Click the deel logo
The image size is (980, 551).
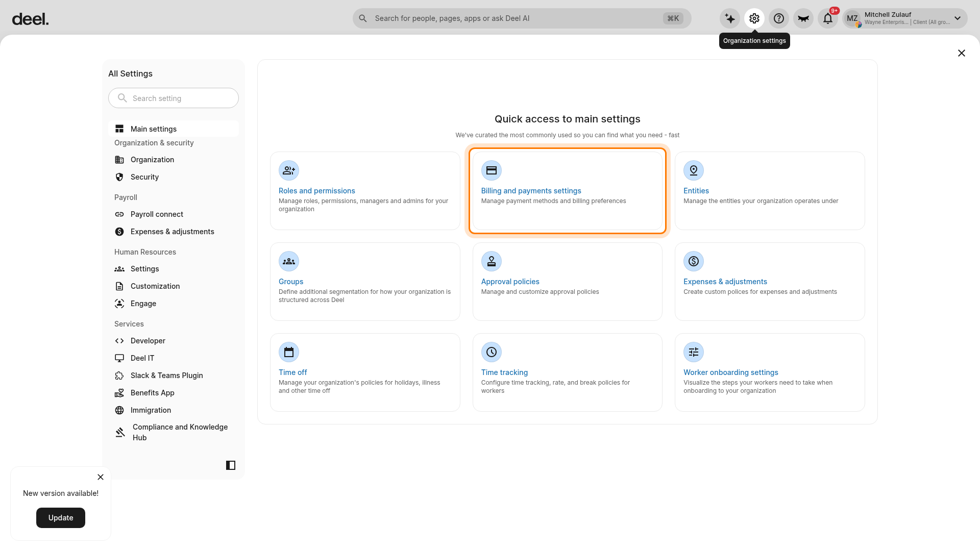[x=30, y=19]
